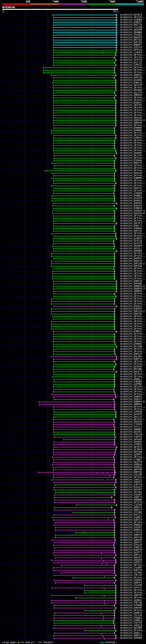Click the query end position label 512
The height and width of the screenshot is (644, 146).
point(115,11)
